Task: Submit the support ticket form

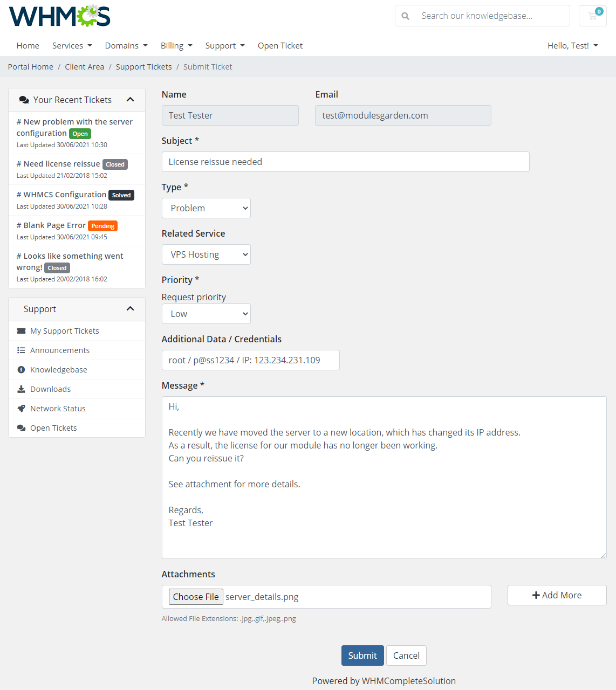Action: (x=362, y=655)
